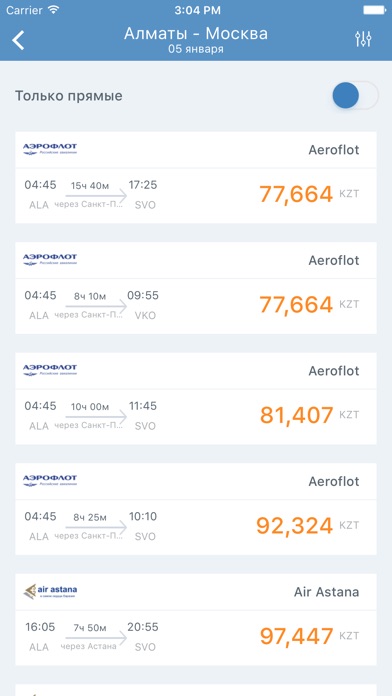This screenshot has height=696, width=392.
Task: Tap Aeroflot logo on 09:55 VKO flight
Action: point(50,259)
